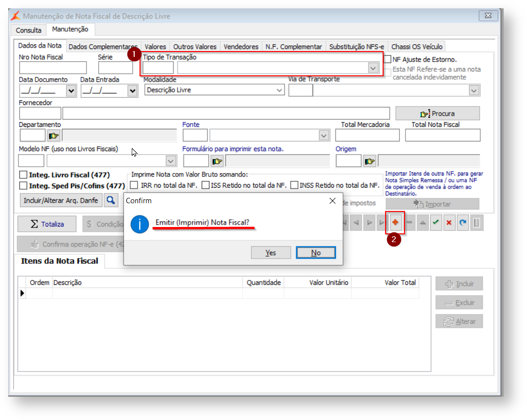Screen dimensions: 527x420
Task: Click No in the Confirm dialog
Action: click(316, 253)
